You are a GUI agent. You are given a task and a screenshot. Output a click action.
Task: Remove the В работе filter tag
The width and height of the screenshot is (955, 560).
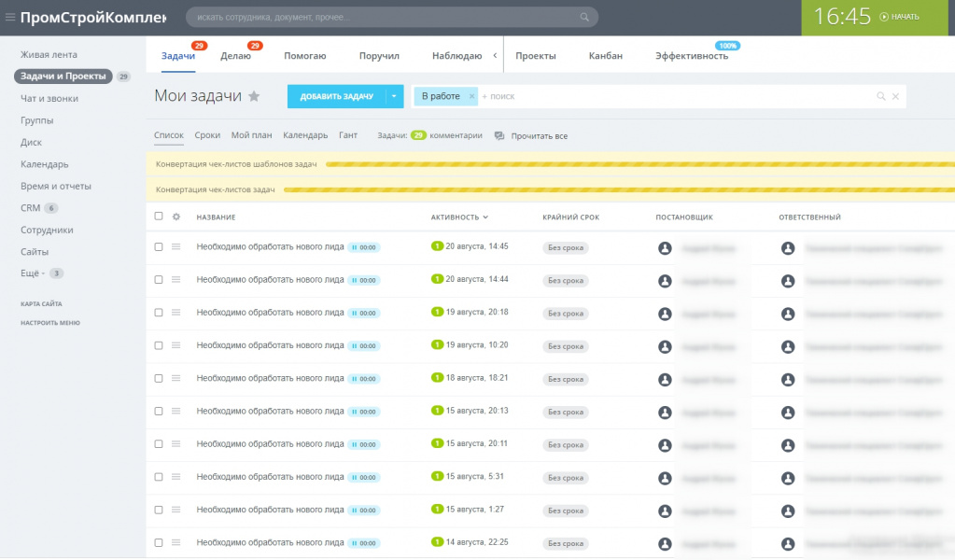pyautogui.click(x=471, y=96)
